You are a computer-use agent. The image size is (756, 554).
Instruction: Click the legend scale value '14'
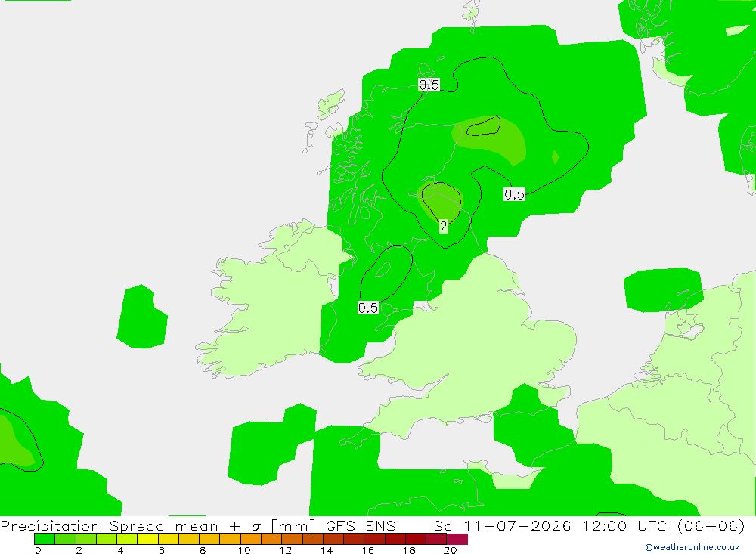327,550
